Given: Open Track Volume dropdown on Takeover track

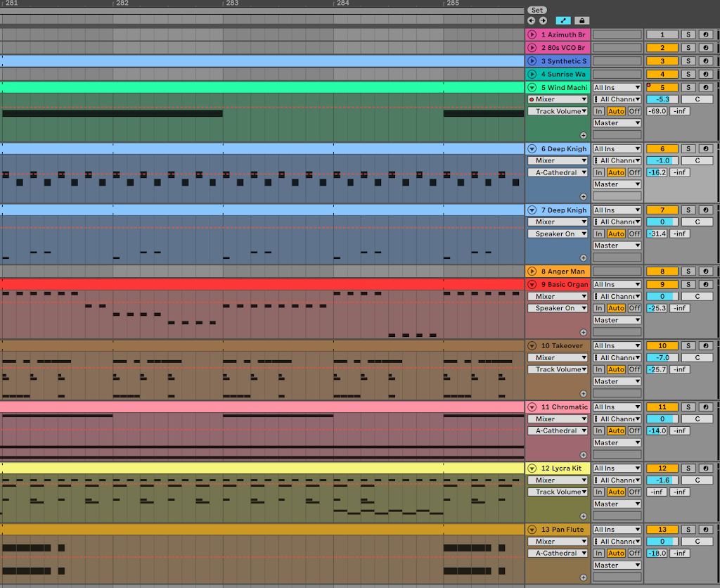Looking at the screenshot, I should click(x=558, y=369).
